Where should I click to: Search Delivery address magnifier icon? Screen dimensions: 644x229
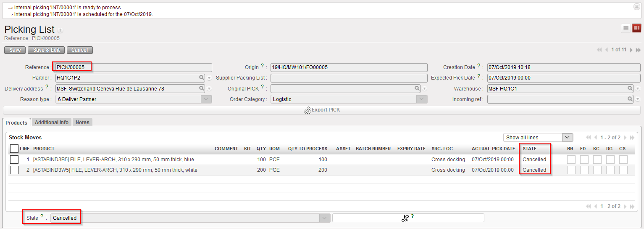point(202,88)
